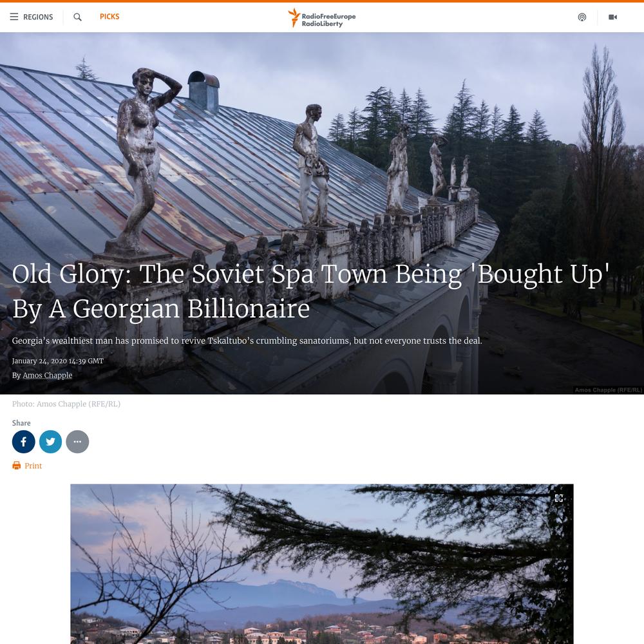The width and height of the screenshot is (644, 644).
Task: Click the photo credit caption
Action: coord(66,404)
